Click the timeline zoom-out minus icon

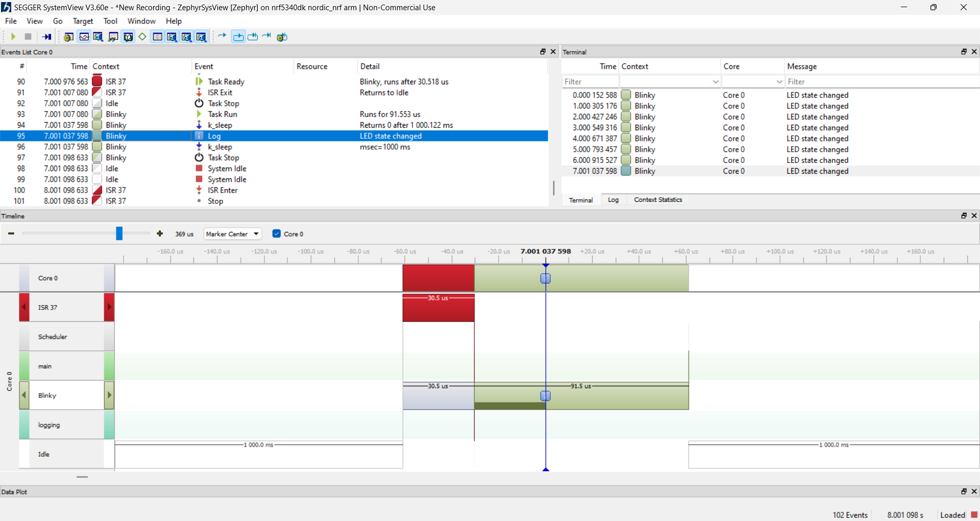(11, 234)
